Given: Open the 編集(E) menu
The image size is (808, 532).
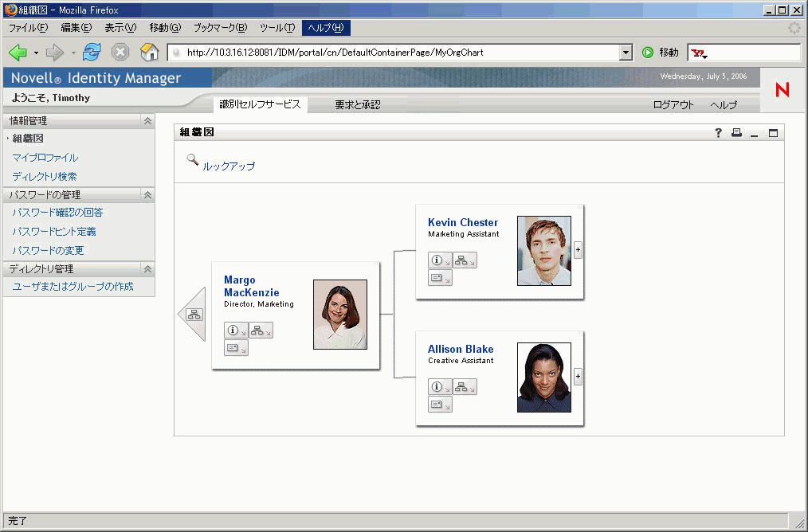Looking at the screenshot, I should click(x=76, y=28).
